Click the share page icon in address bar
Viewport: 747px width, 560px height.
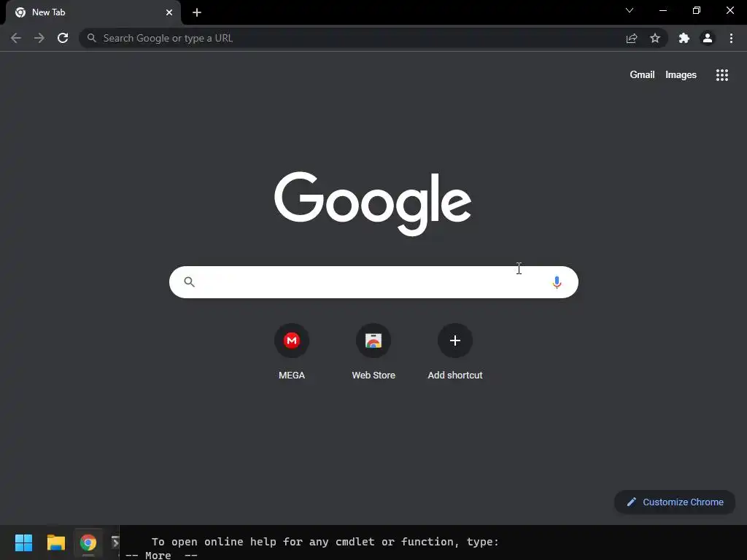tap(632, 38)
